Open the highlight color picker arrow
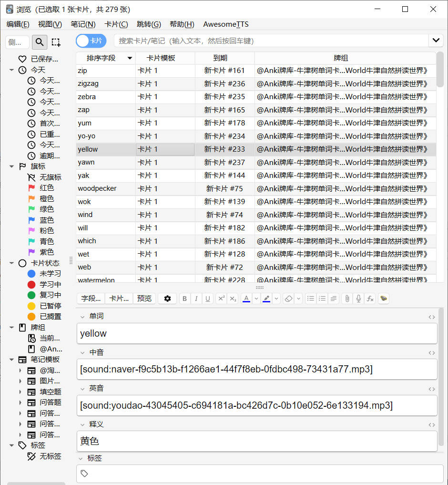The width and height of the screenshot is (448, 485). 276,299
